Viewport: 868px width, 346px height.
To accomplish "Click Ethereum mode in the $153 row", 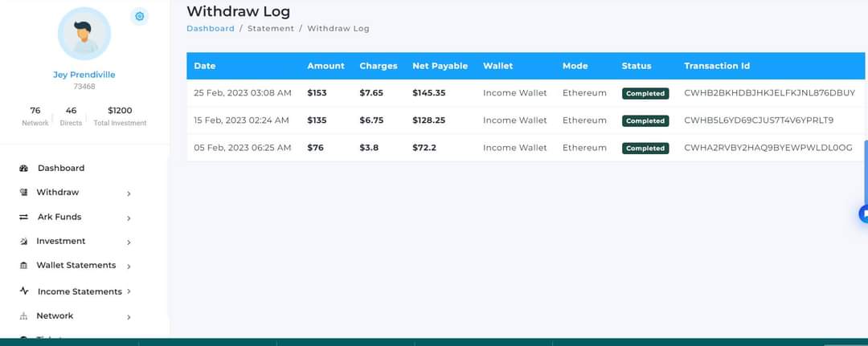I will coord(584,93).
